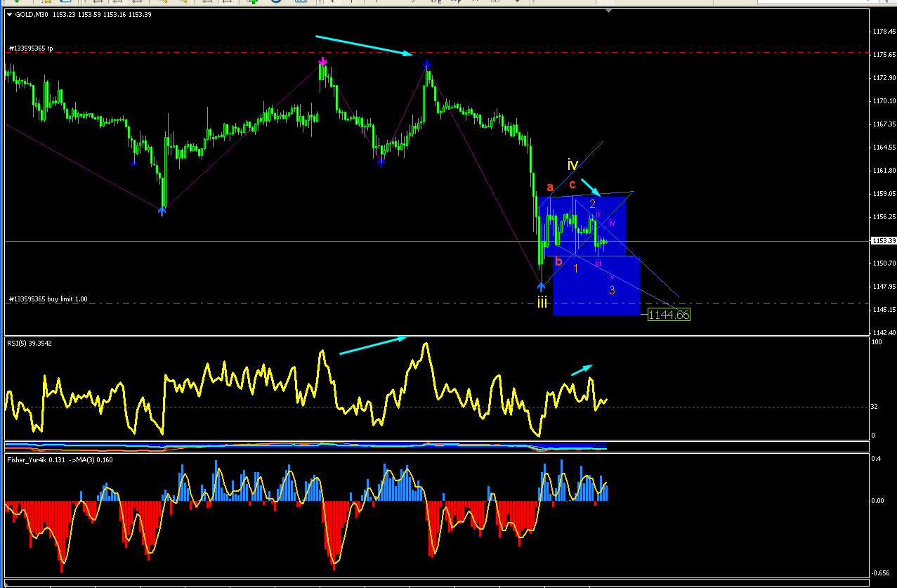Click 1147.95 on the price scale
This screenshot has width=897, height=588.
(883, 287)
